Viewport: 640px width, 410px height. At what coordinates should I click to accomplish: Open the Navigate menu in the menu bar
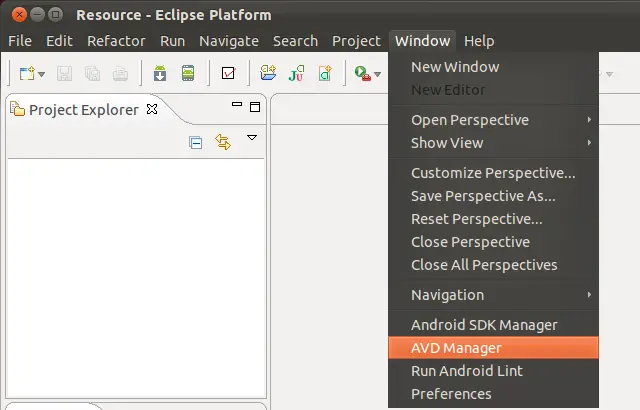click(x=229, y=41)
